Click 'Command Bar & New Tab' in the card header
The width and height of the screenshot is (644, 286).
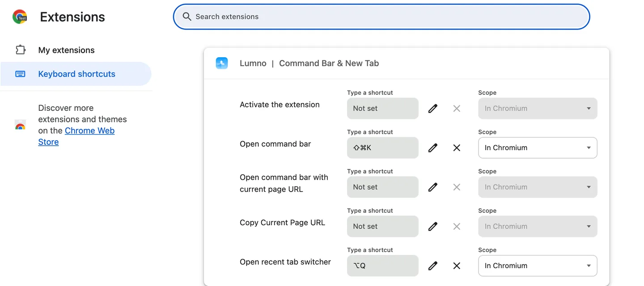click(329, 63)
